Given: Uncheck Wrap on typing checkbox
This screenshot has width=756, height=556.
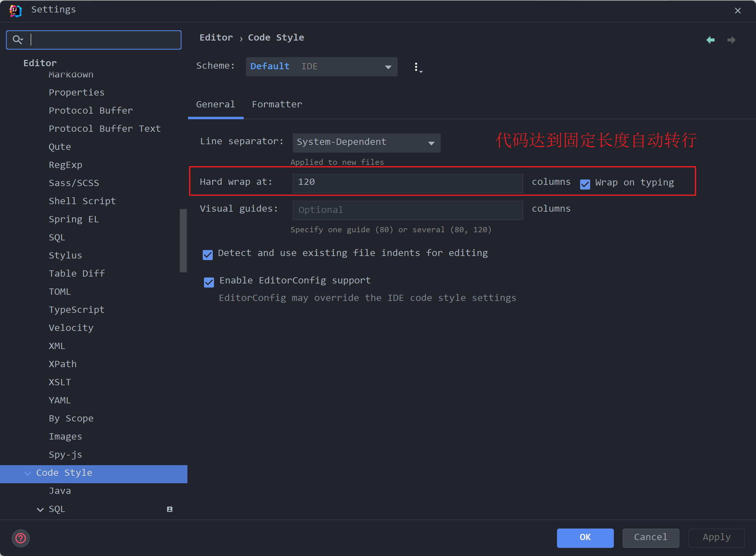Looking at the screenshot, I should 585,184.
